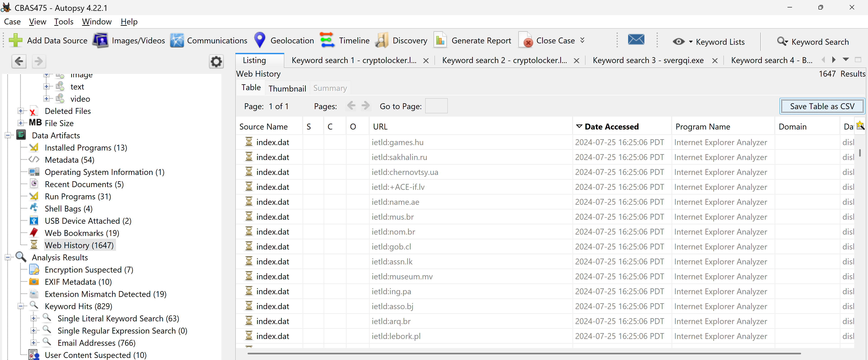
Task: Open the Tools menu
Action: [x=64, y=21]
